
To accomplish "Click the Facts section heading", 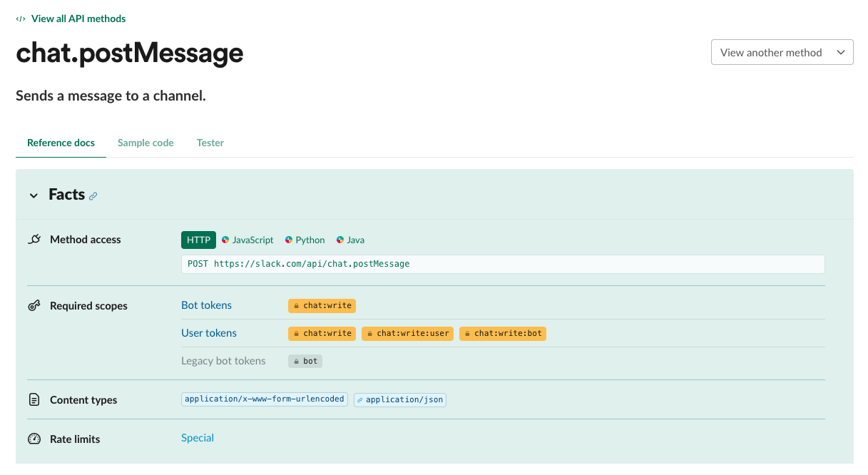I will tap(67, 195).
